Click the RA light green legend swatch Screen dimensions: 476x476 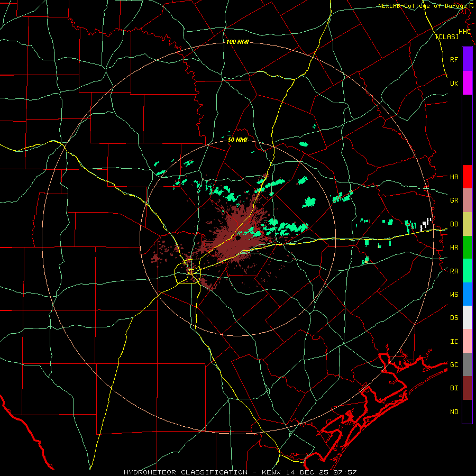click(x=467, y=271)
